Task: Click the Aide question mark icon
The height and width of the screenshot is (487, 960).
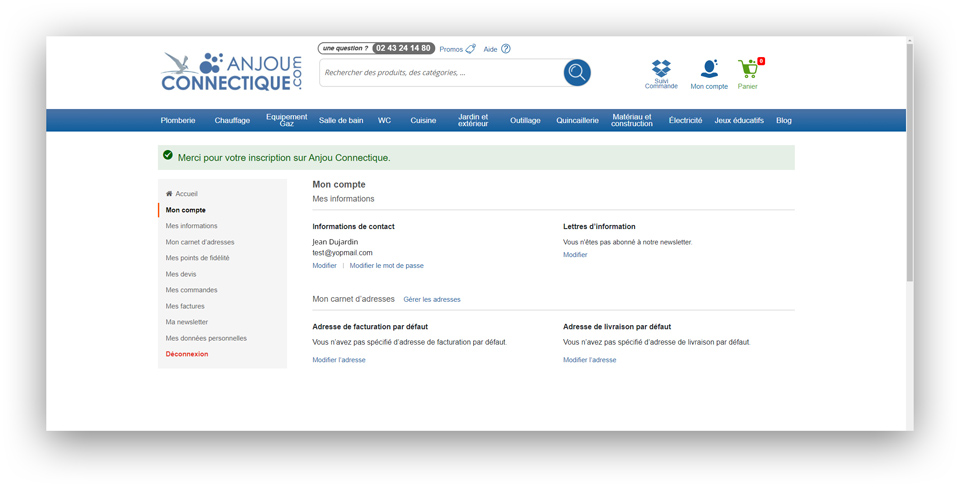Action: [506, 49]
